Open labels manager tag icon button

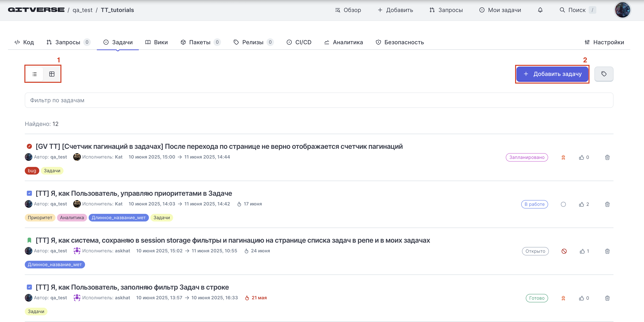point(604,74)
